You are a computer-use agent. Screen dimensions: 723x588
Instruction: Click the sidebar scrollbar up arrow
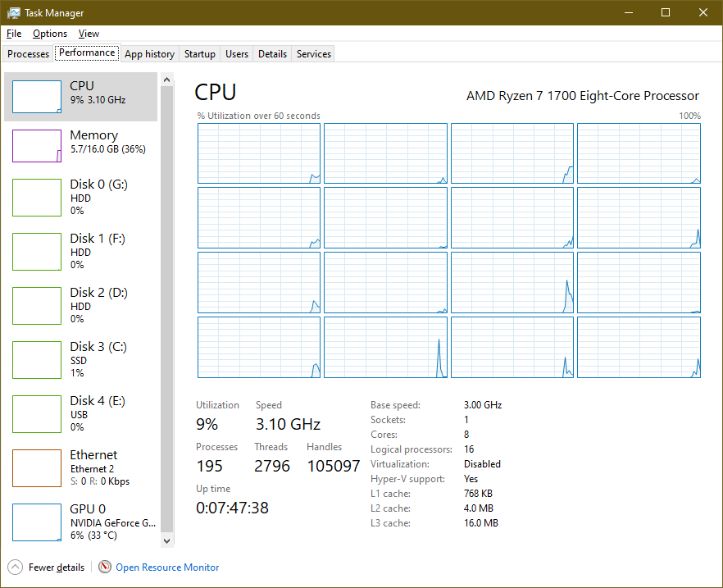(x=167, y=80)
